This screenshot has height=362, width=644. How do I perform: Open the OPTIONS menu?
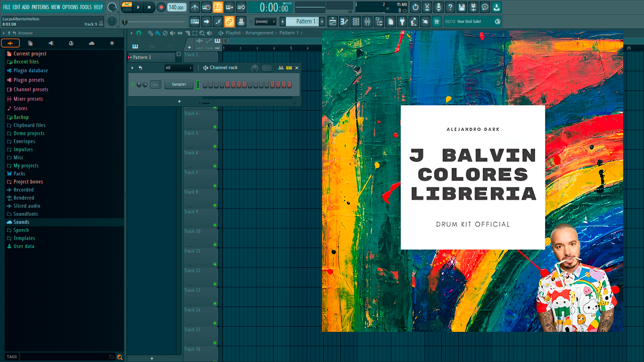click(70, 7)
